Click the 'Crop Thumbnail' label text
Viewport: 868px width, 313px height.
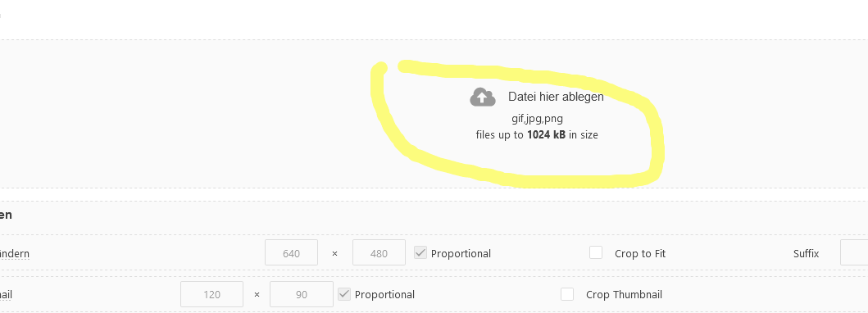coord(624,295)
